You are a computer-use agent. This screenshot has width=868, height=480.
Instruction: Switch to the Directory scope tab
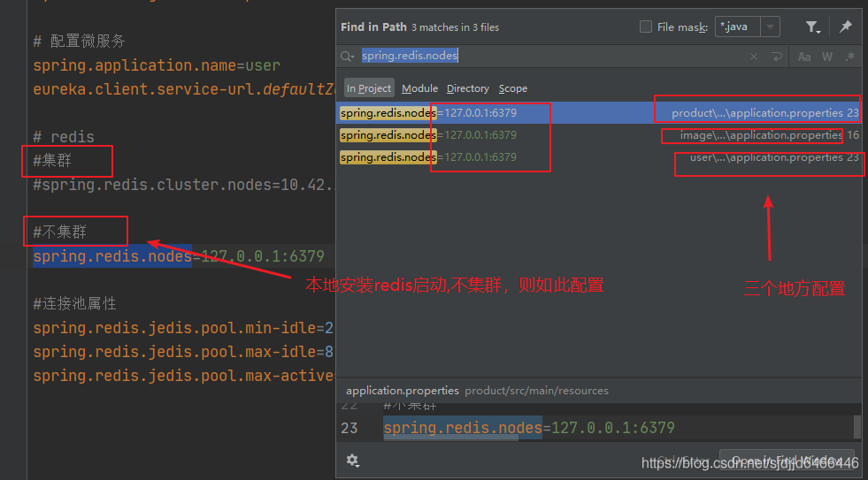click(468, 88)
